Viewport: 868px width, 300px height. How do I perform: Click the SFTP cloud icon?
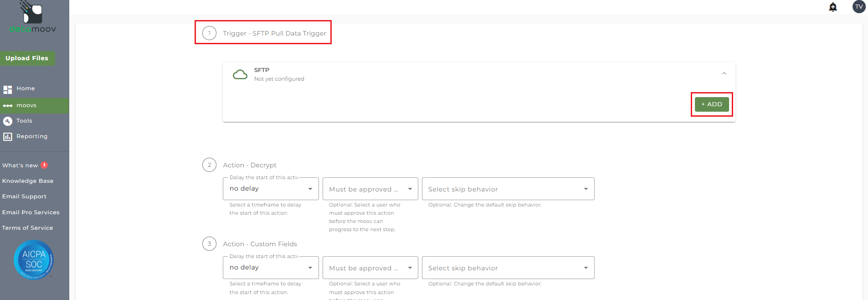(240, 74)
